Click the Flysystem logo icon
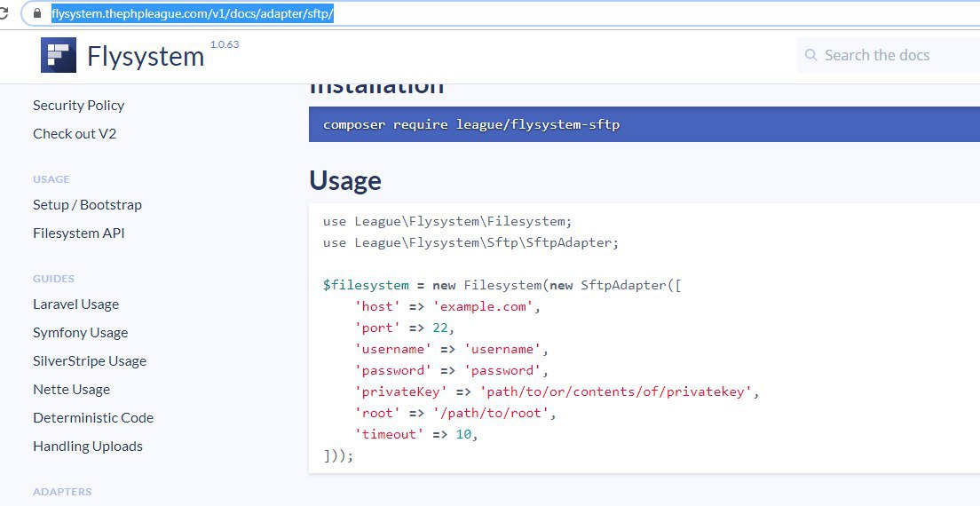This screenshot has height=506, width=980. coord(59,55)
